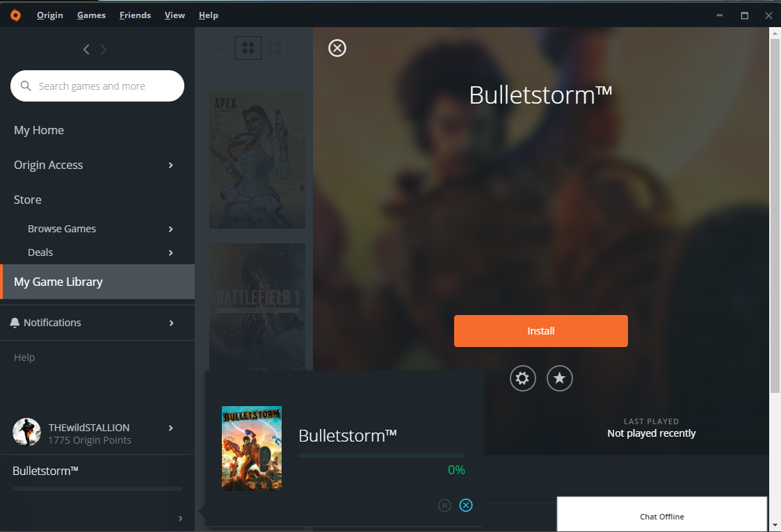This screenshot has height=532, width=781.
Task: Switch to small tile grid view
Action: (222, 48)
